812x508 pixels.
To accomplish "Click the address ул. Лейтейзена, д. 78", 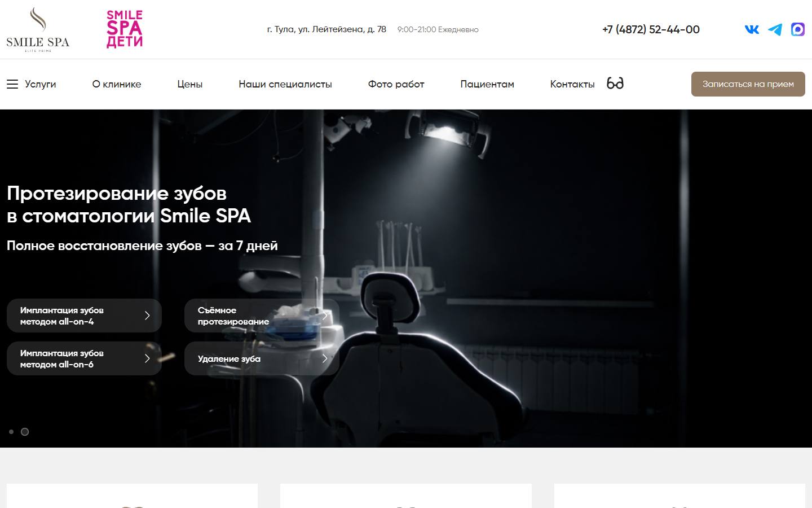I will point(326,29).
